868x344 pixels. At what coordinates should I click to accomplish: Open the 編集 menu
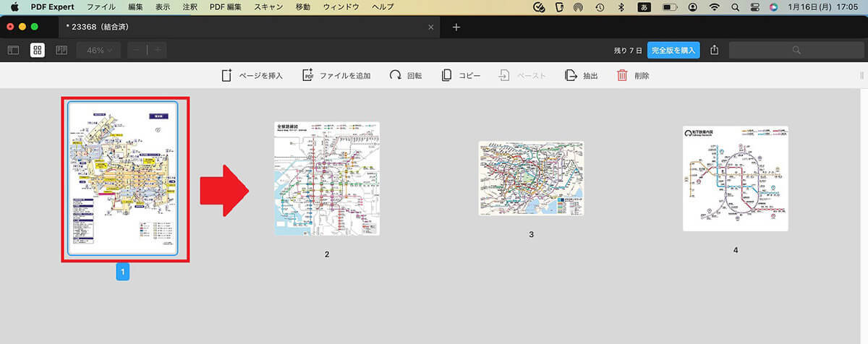pos(135,7)
